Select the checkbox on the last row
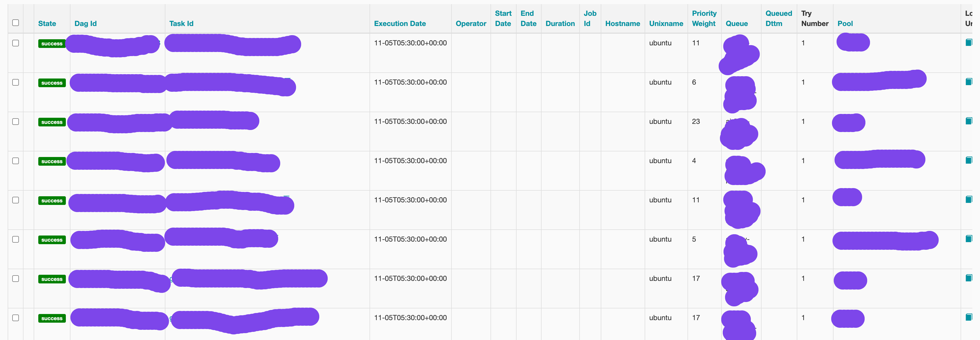 tap(15, 318)
